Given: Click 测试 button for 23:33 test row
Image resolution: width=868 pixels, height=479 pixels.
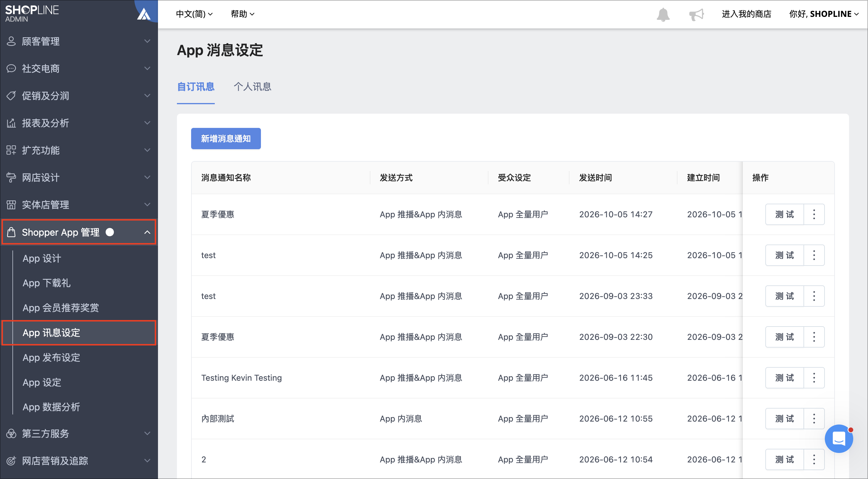Looking at the screenshot, I should pyautogui.click(x=785, y=296).
